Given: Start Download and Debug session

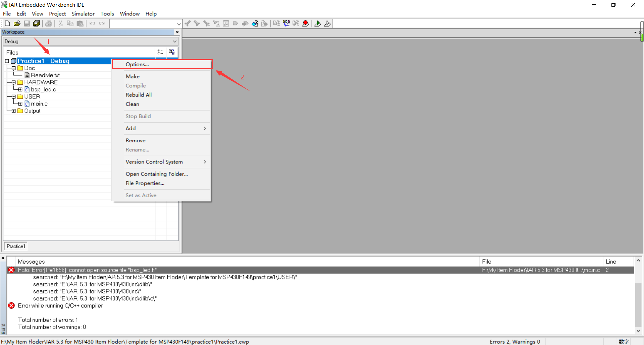Looking at the screenshot, I should point(318,23).
